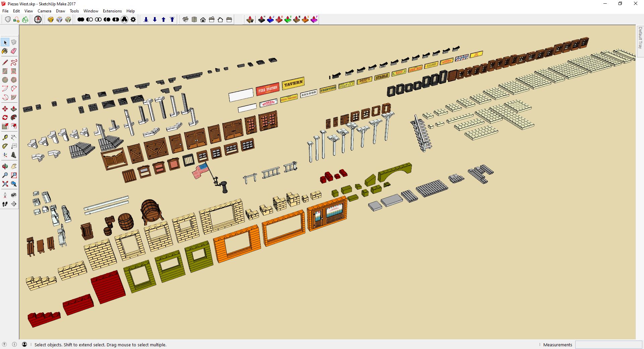
Task: Select the American flag model
Action: tap(200, 171)
